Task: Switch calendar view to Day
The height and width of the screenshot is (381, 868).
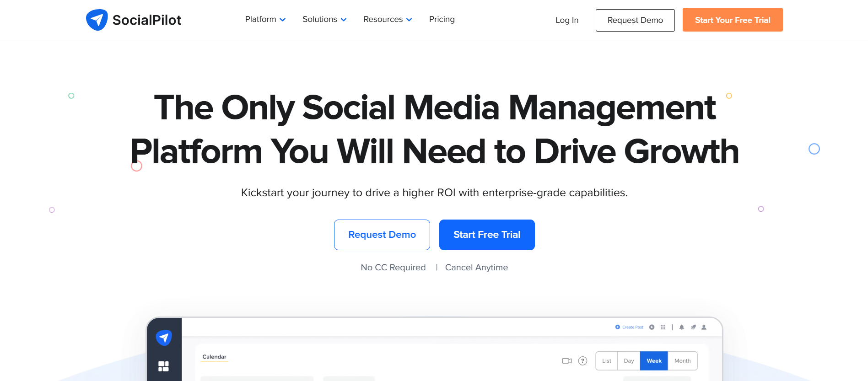Action: 629,361
